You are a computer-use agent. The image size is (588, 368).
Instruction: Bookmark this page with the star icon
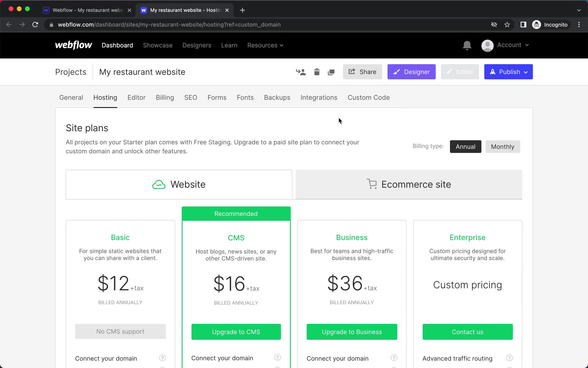click(507, 25)
